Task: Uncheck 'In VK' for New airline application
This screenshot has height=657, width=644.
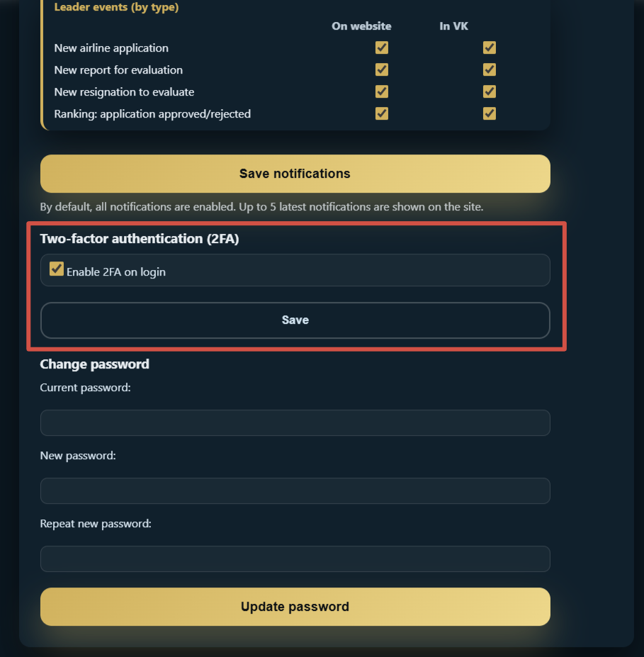Action: [489, 47]
